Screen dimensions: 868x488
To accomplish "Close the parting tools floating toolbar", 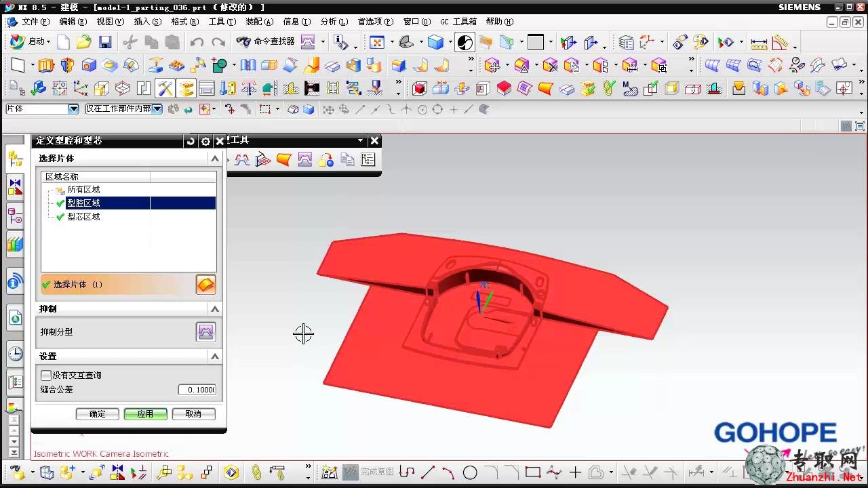I will (374, 140).
